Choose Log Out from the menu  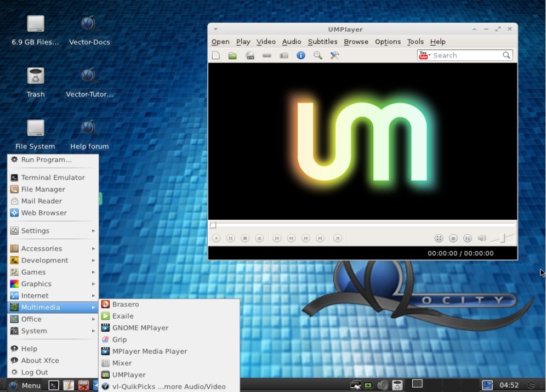pyautogui.click(x=53, y=372)
